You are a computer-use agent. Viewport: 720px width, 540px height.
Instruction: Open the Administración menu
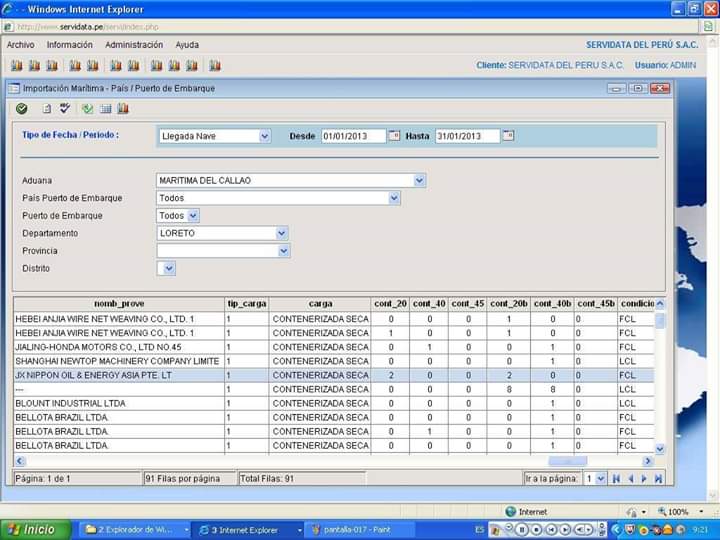point(134,45)
